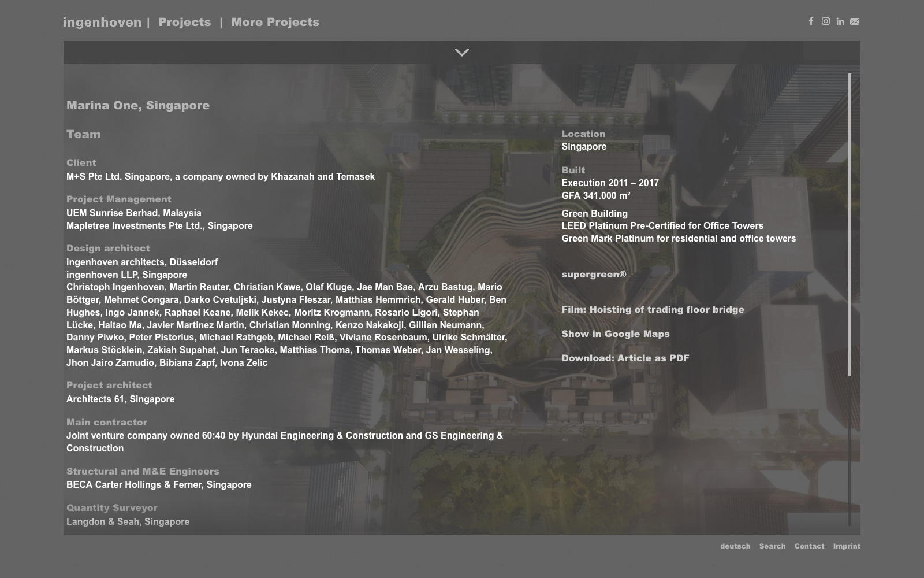Click the dark lower scrollbar track
The height and width of the screenshot is (578, 924).
coord(850,451)
